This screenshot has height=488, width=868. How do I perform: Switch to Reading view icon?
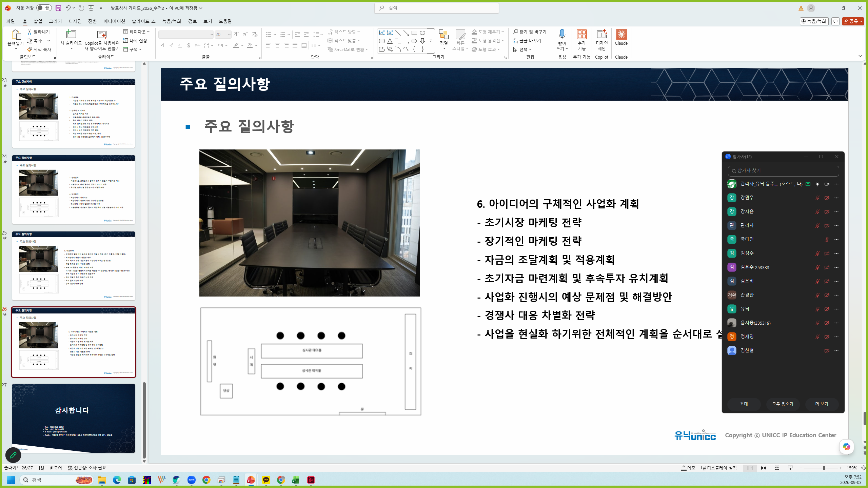pos(777,468)
